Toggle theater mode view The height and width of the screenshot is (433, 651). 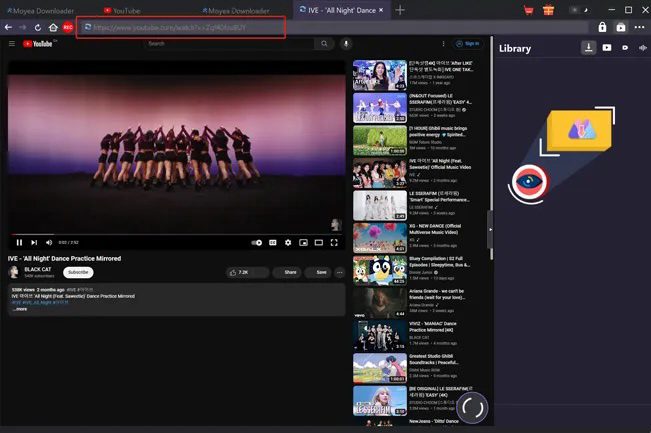point(319,242)
